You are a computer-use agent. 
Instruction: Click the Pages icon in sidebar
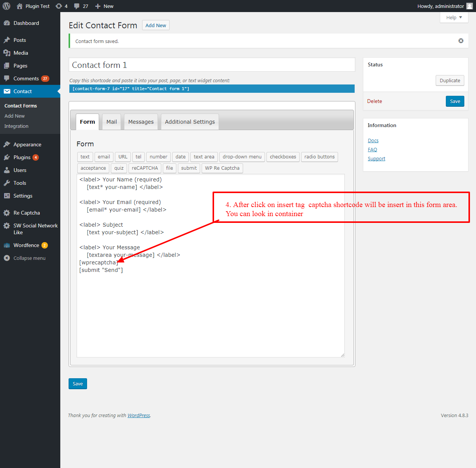pyautogui.click(x=7, y=66)
